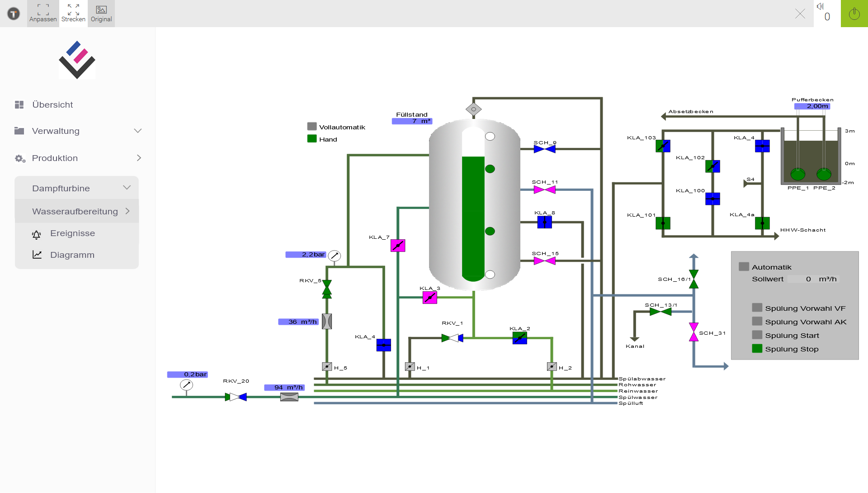Click the round logo button top-left
The height and width of the screenshot is (493, 868).
coord(14,14)
